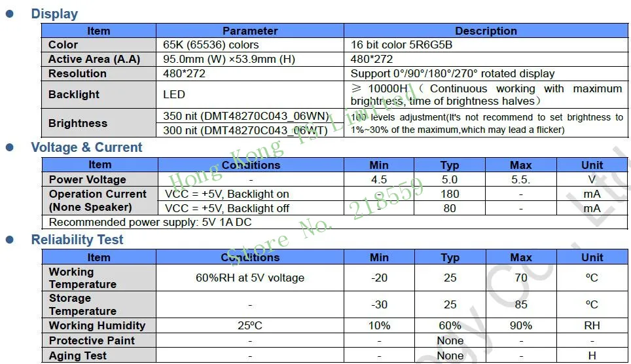Click 'Recommended power supply: 5V 1A DC'
Image resolution: width=631 pixels, height=364 pixels.
point(150,223)
